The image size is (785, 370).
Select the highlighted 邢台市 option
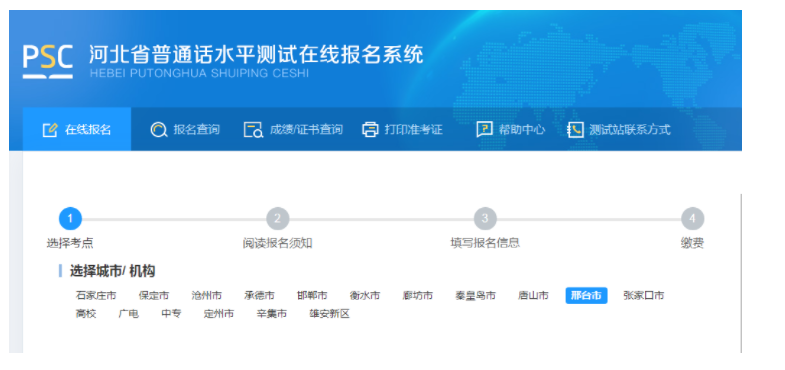(x=586, y=295)
